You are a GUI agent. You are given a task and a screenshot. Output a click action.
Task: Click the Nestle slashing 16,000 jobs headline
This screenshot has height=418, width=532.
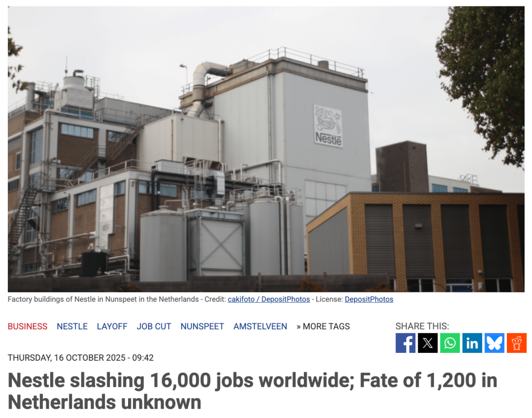pyautogui.click(x=252, y=391)
